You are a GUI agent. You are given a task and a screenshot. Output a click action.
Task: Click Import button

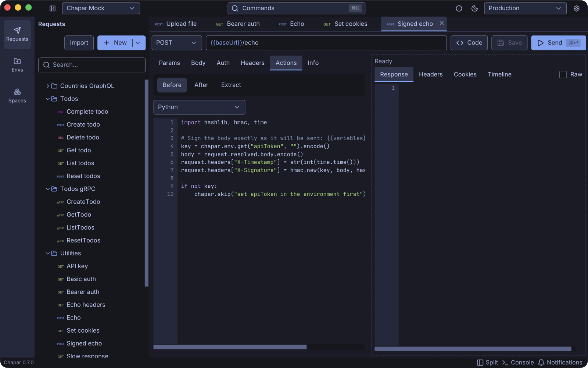[x=79, y=43]
